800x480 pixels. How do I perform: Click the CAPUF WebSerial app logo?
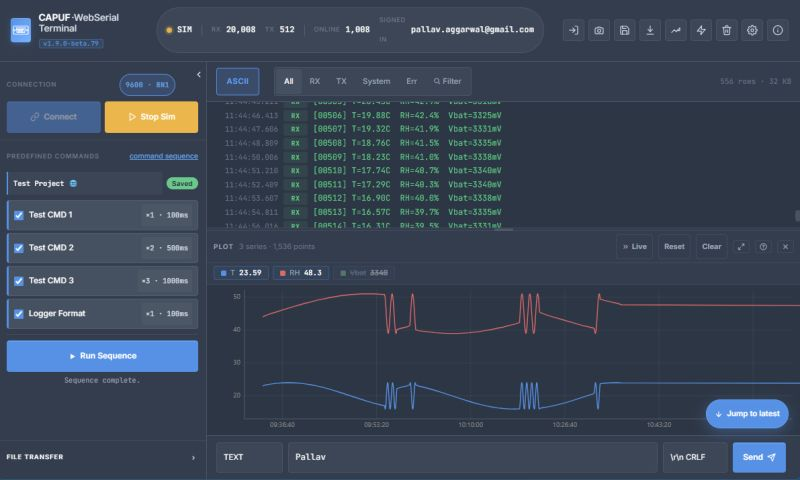[20, 30]
